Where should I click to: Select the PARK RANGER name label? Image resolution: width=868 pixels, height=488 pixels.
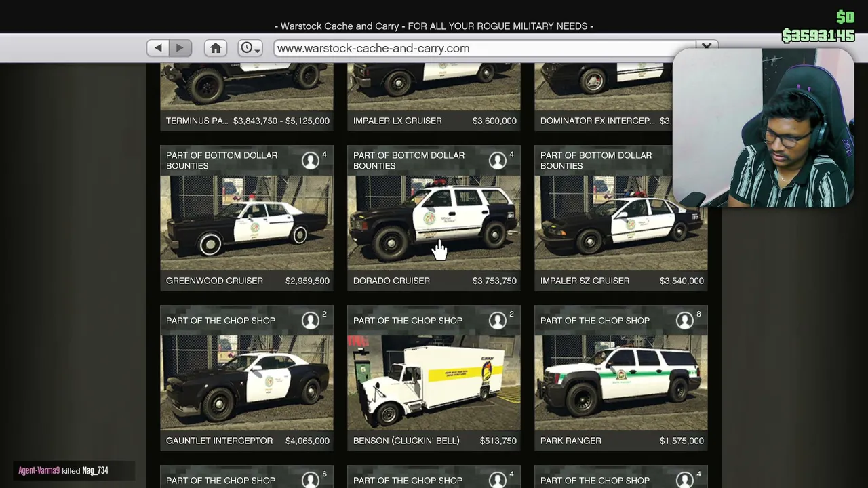tap(571, 441)
